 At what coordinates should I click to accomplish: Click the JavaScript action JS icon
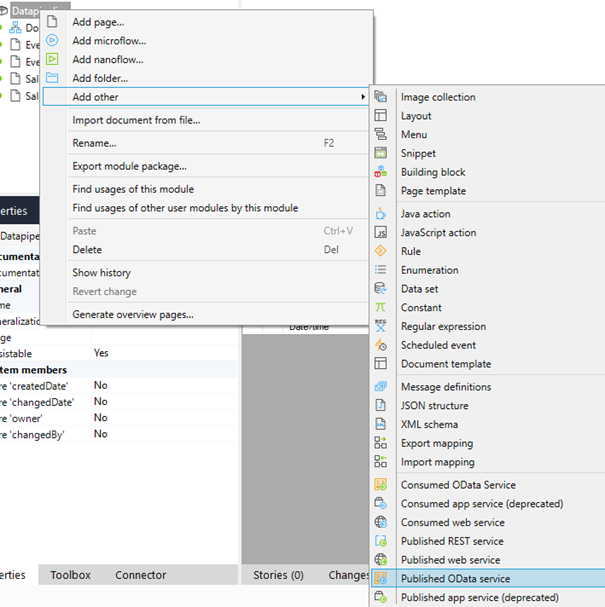pos(380,232)
